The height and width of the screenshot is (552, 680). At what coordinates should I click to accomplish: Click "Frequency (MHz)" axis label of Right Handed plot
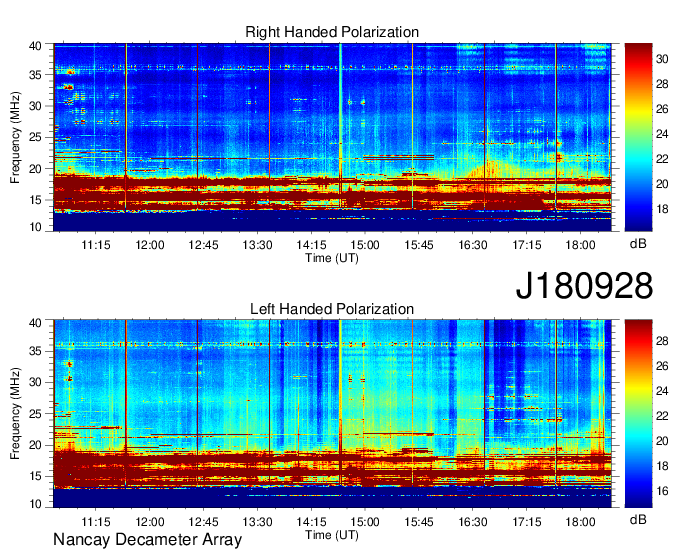pyautogui.click(x=15, y=137)
